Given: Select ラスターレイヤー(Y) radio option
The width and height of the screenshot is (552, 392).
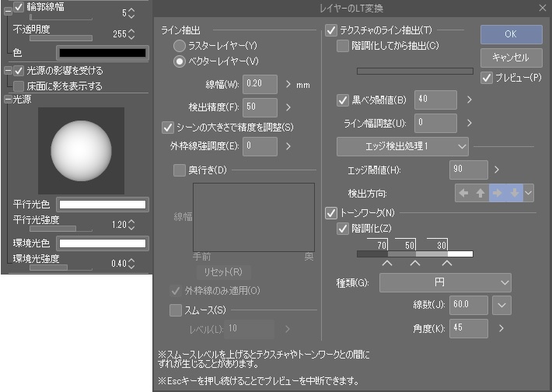Looking at the screenshot, I should [x=179, y=46].
